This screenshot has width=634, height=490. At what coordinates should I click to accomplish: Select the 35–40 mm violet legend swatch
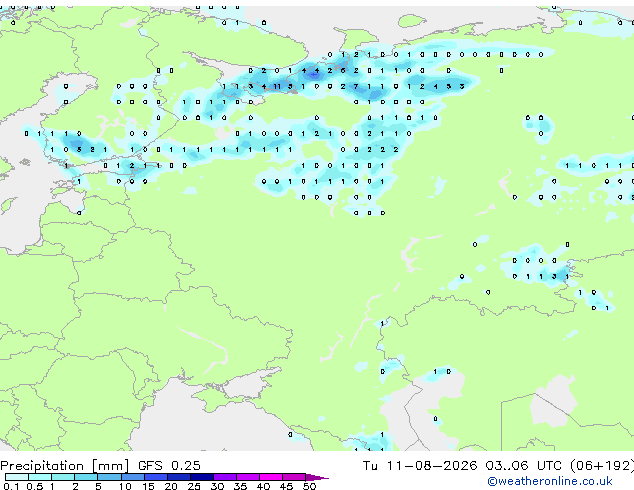click(x=247, y=477)
